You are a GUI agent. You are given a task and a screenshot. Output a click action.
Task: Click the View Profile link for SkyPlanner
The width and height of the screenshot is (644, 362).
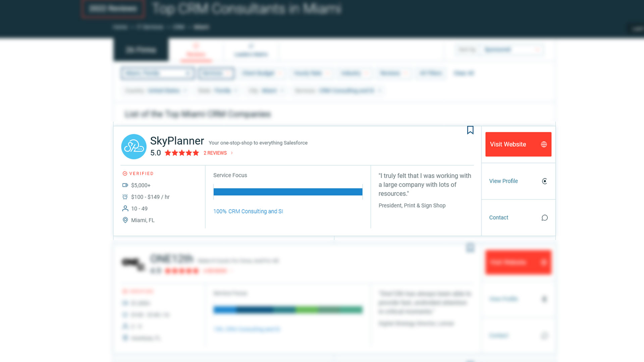503,181
